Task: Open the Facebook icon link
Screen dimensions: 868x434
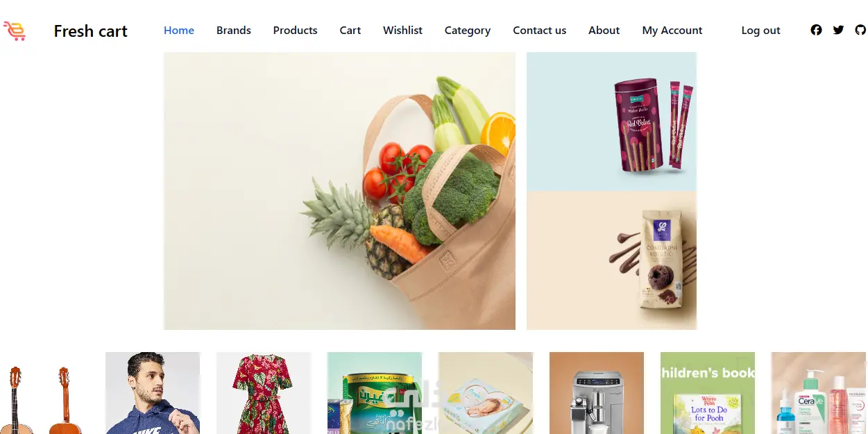Action: tap(816, 30)
